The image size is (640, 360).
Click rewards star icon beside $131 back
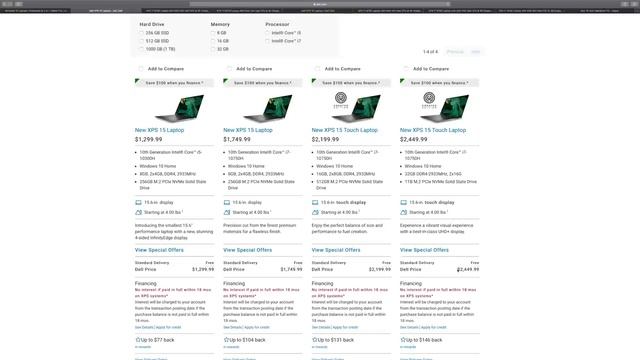314,340
